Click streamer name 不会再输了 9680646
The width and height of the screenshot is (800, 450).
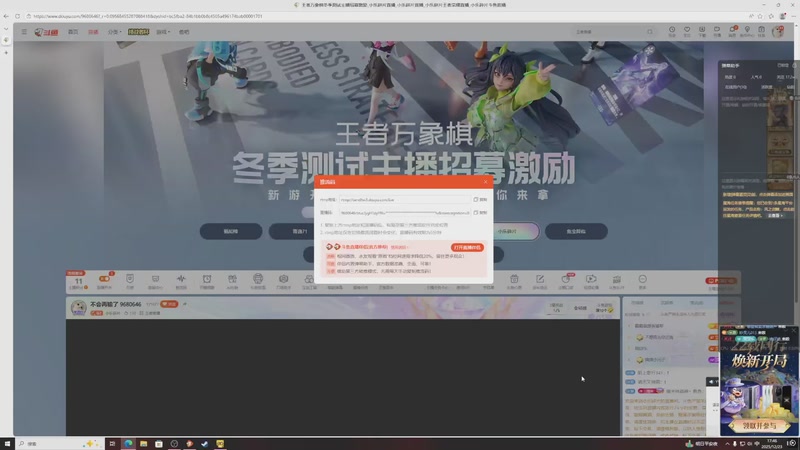115,304
